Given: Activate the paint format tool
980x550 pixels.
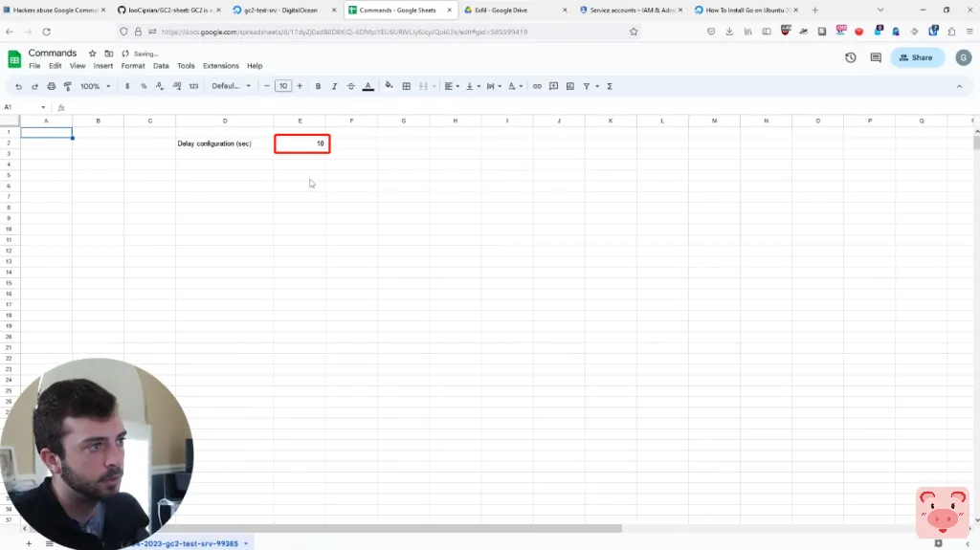Looking at the screenshot, I should pos(68,86).
